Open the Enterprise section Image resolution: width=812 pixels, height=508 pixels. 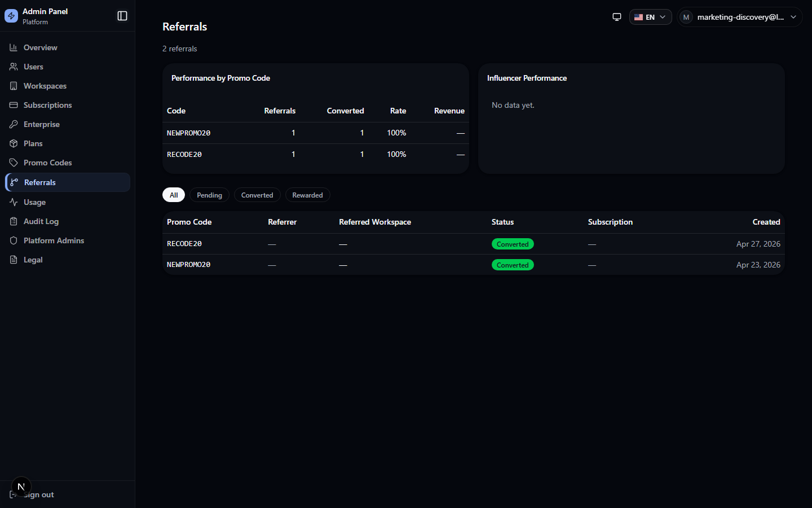pos(68,124)
